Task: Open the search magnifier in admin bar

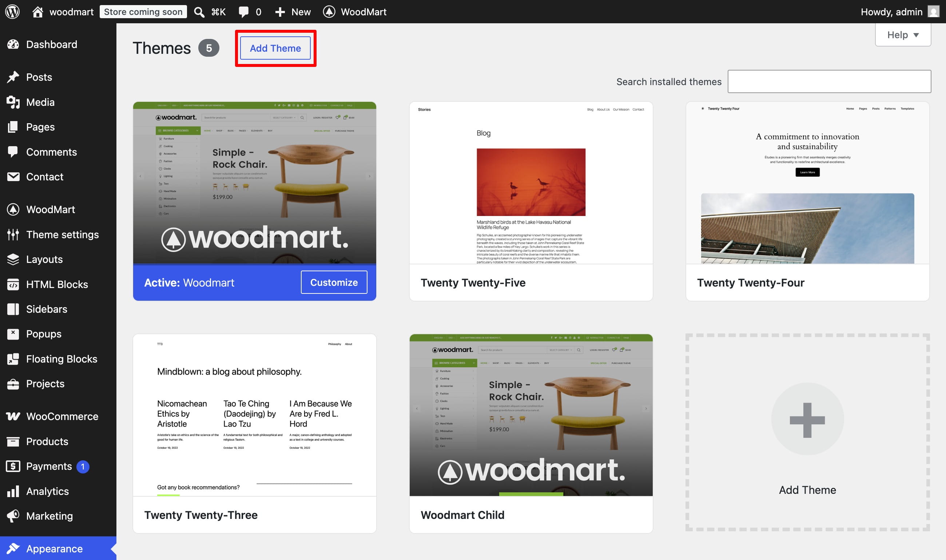Action: [199, 12]
